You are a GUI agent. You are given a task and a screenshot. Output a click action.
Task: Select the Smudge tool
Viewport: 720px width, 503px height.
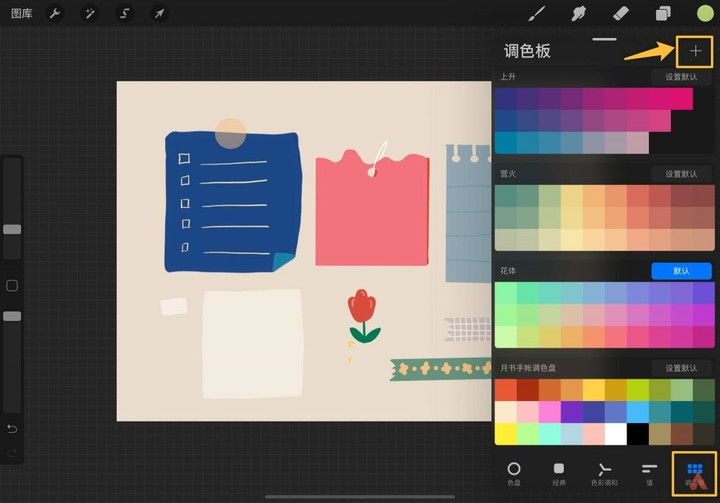579,13
